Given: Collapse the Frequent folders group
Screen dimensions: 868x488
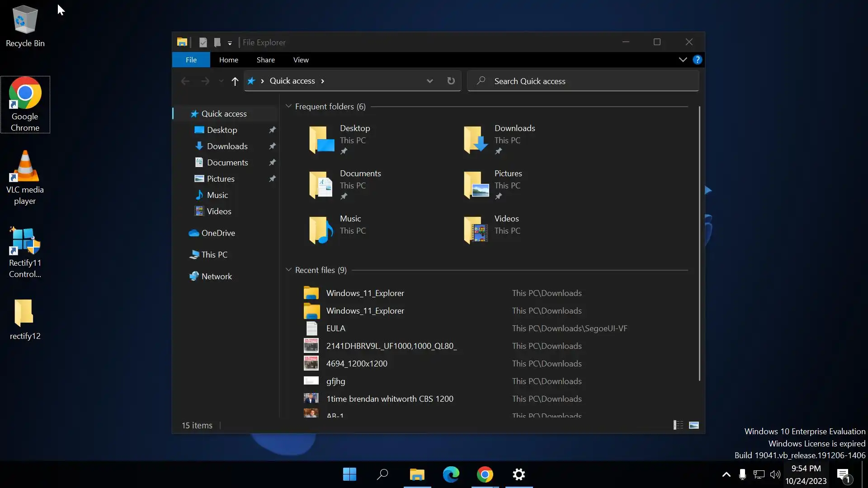Looking at the screenshot, I should click(x=288, y=107).
